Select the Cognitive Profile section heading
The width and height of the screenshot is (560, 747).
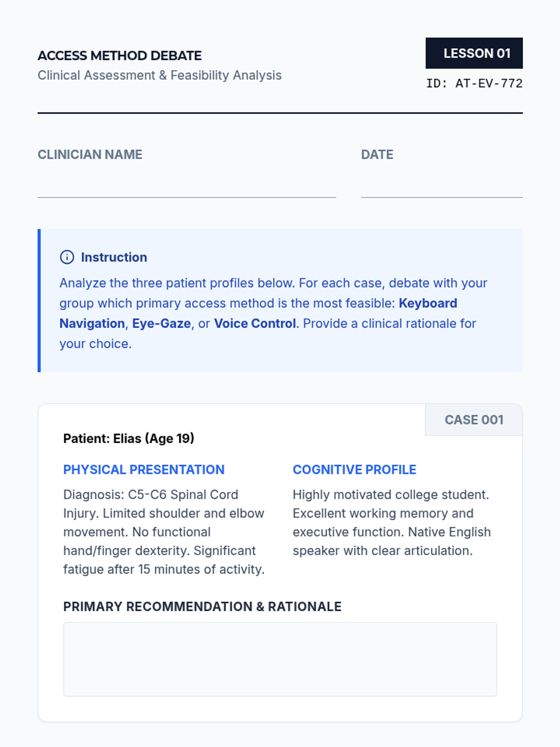click(x=354, y=470)
